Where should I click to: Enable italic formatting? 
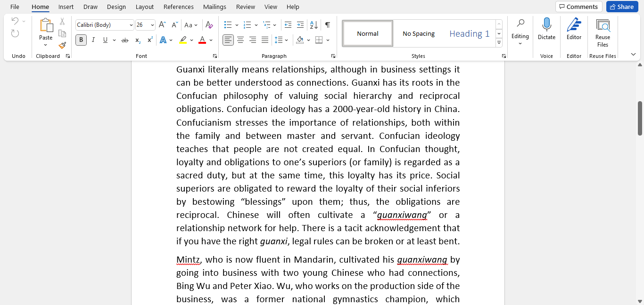[93, 40]
